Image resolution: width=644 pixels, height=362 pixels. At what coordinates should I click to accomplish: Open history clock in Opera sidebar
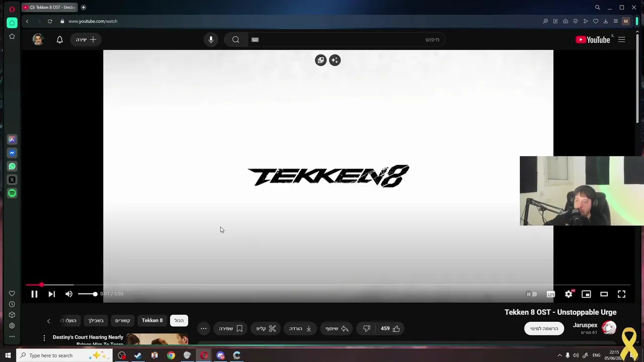click(12, 304)
